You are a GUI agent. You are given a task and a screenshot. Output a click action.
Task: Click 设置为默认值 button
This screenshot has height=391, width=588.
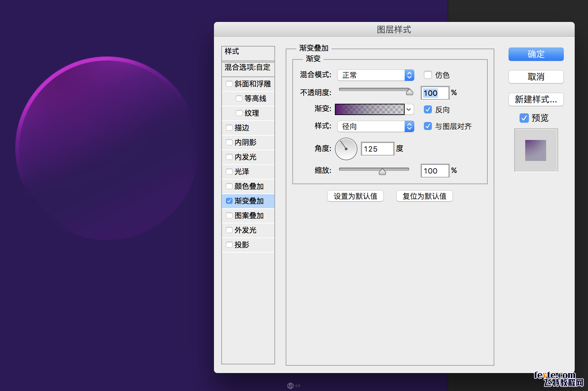click(355, 196)
